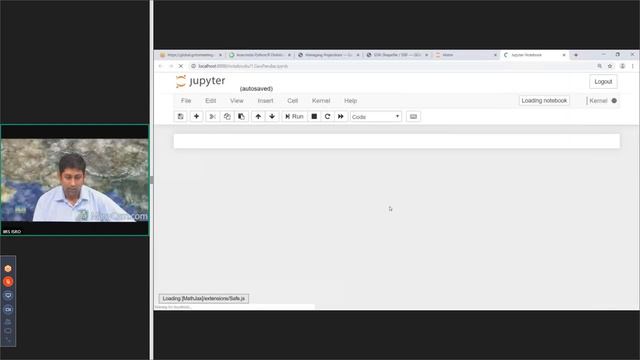
Task: Click the Loading MathJax status message
Action: pos(204,298)
